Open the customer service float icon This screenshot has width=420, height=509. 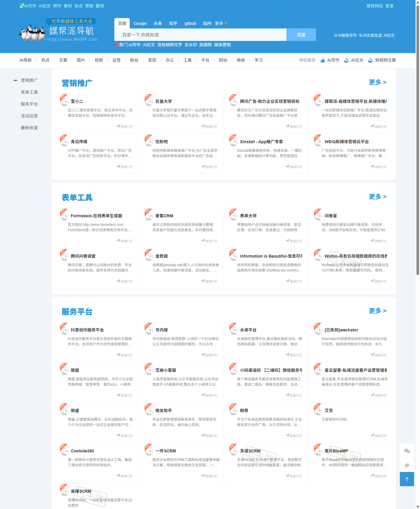tap(407, 465)
